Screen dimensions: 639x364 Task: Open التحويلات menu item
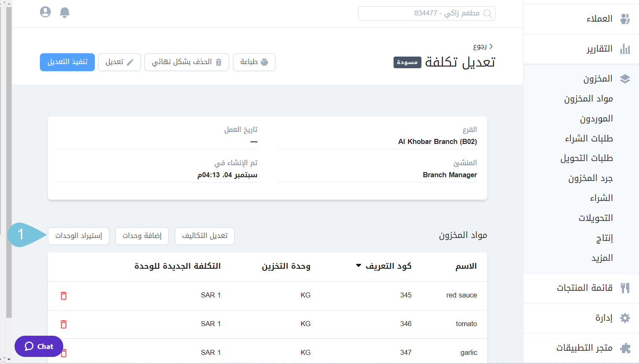tap(596, 218)
